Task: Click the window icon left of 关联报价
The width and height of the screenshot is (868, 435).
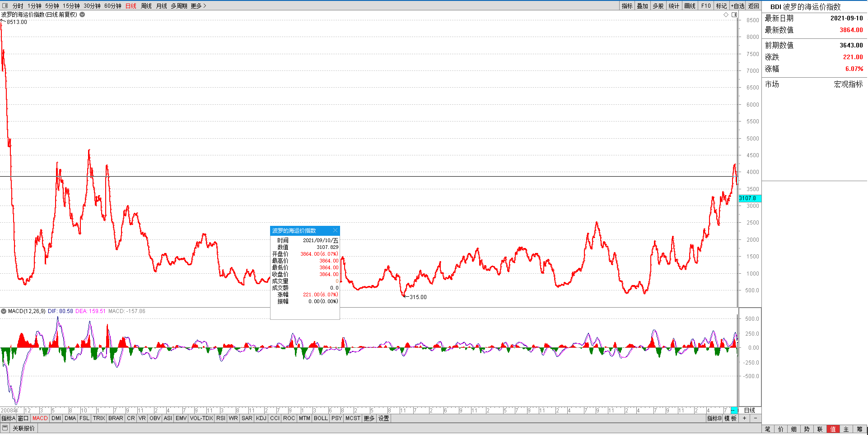Action: (x=5, y=428)
